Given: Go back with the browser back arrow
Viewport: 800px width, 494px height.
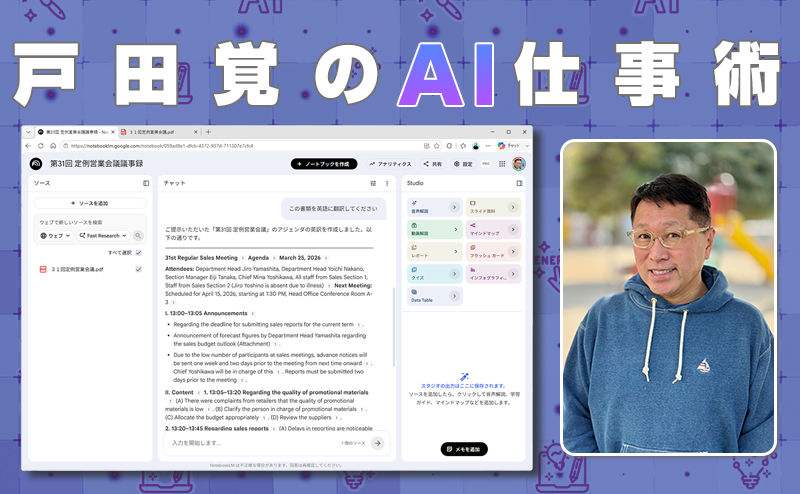Looking at the screenshot, I should tap(28, 146).
